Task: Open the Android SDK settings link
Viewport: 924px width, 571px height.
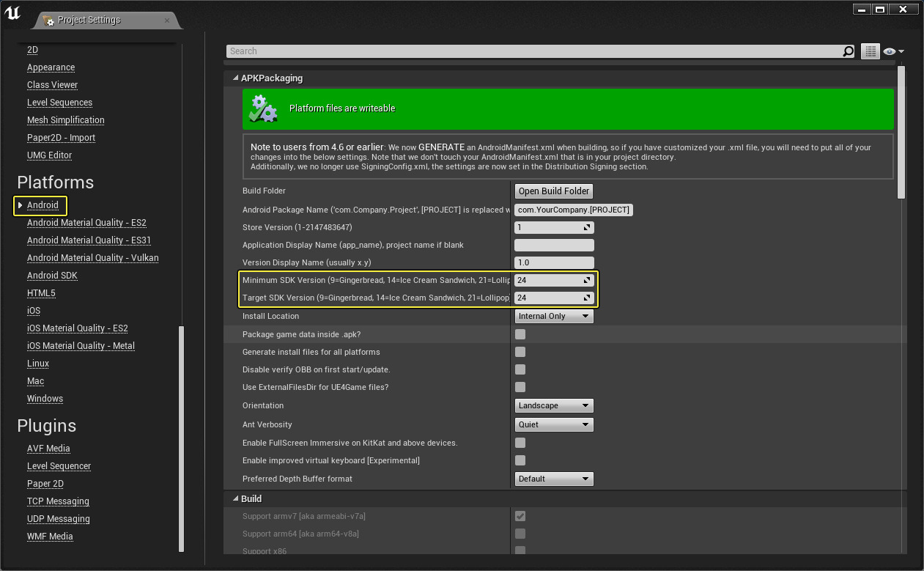Action: [x=52, y=275]
